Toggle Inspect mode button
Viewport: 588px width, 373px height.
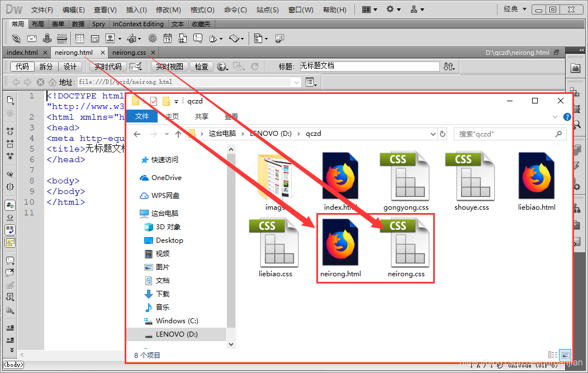click(x=201, y=67)
